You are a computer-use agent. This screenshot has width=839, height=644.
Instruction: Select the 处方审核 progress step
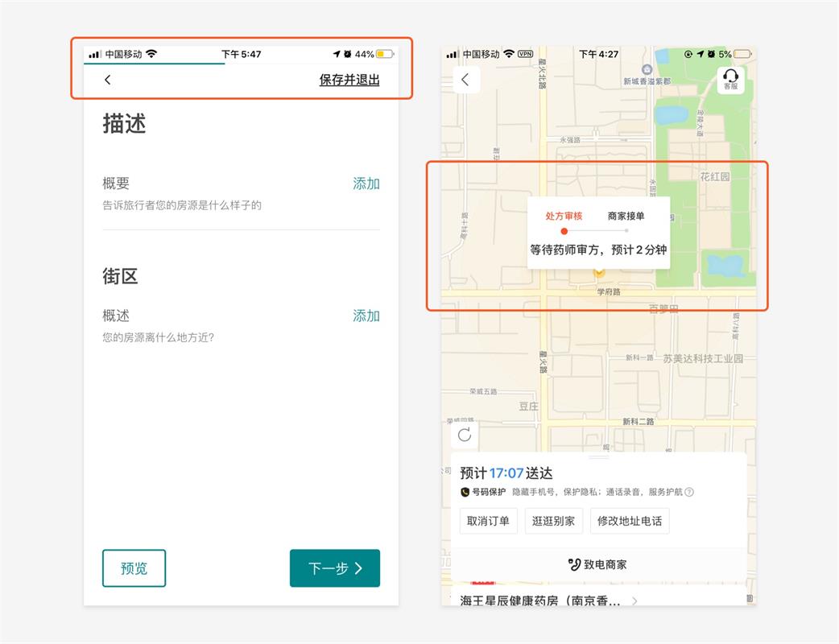coord(564,217)
